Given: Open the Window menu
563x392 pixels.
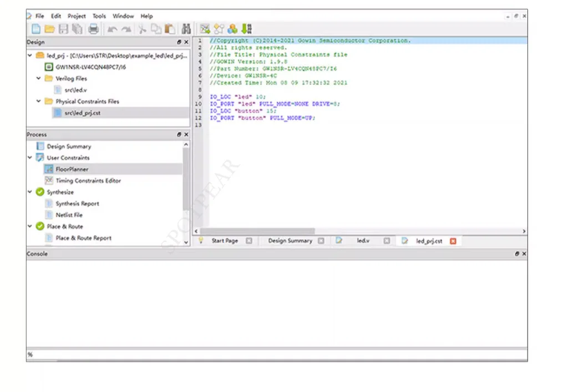Looking at the screenshot, I should [123, 16].
